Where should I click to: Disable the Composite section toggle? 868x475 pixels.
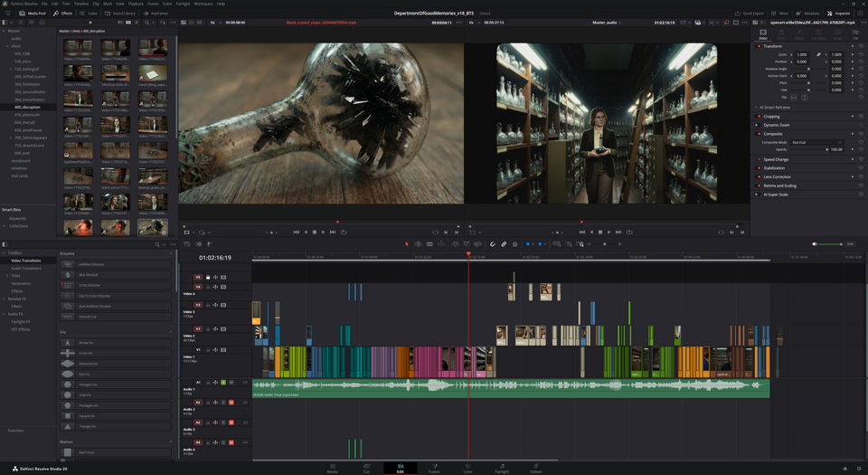click(x=759, y=134)
